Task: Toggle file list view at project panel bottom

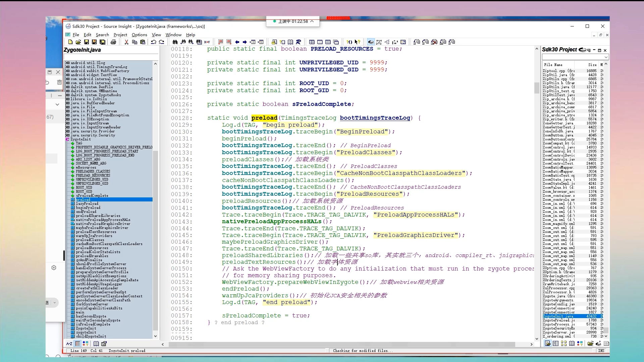Action: [547, 344]
